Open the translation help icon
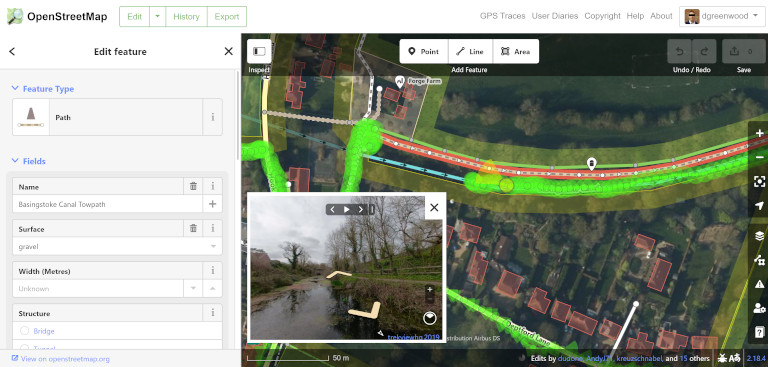Screen dimensions: 768x367 [734, 358]
